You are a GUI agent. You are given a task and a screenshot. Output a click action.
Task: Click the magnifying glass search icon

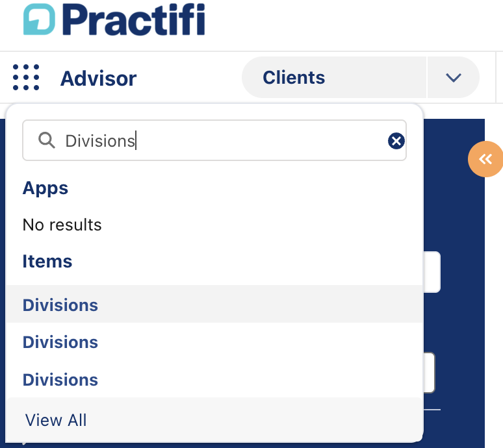[x=46, y=140]
